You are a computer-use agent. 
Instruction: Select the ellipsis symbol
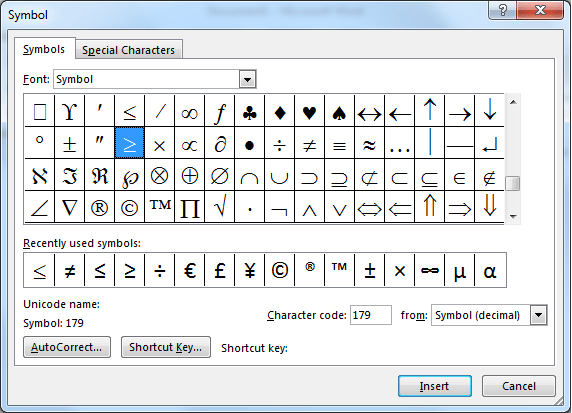[x=399, y=143]
